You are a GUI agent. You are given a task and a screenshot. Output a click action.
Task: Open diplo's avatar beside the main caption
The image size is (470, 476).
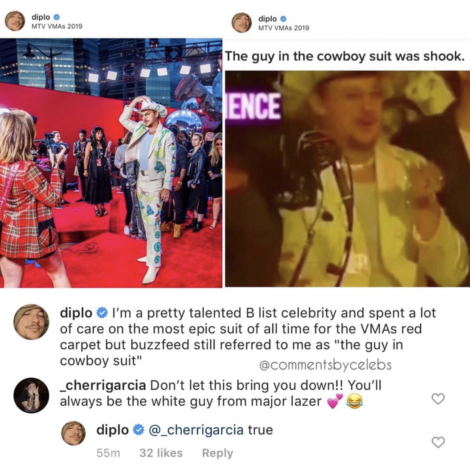click(31, 322)
